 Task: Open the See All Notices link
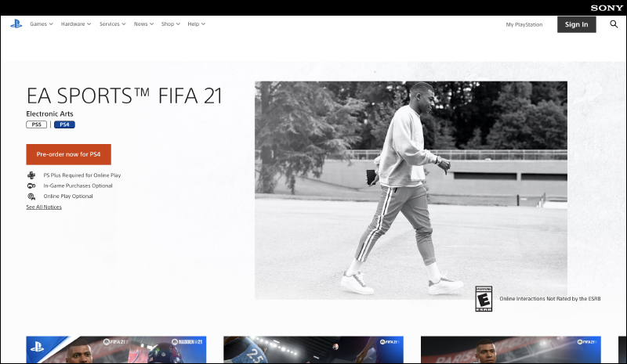coord(44,207)
